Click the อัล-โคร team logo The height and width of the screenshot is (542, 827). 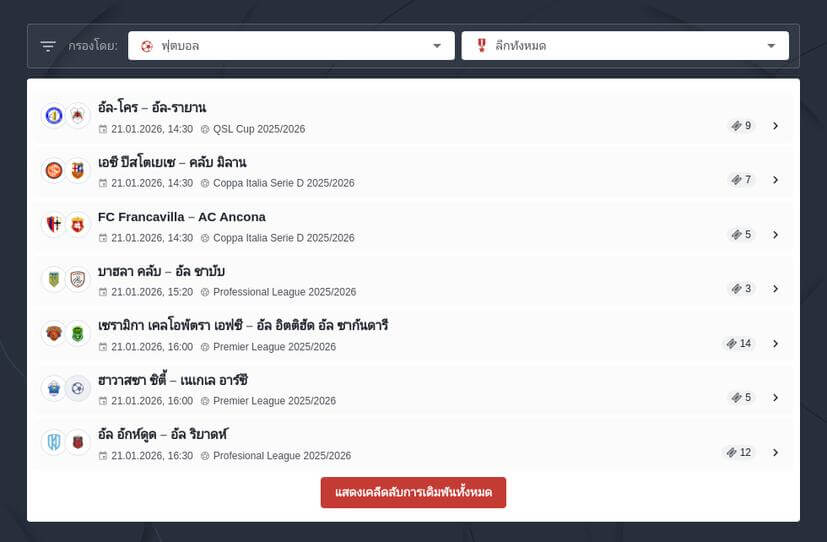(53, 116)
